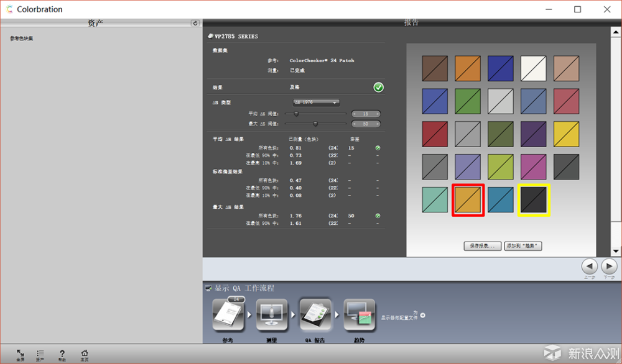Select the green color patch
This screenshot has width=622, height=364.
pos(468,101)
